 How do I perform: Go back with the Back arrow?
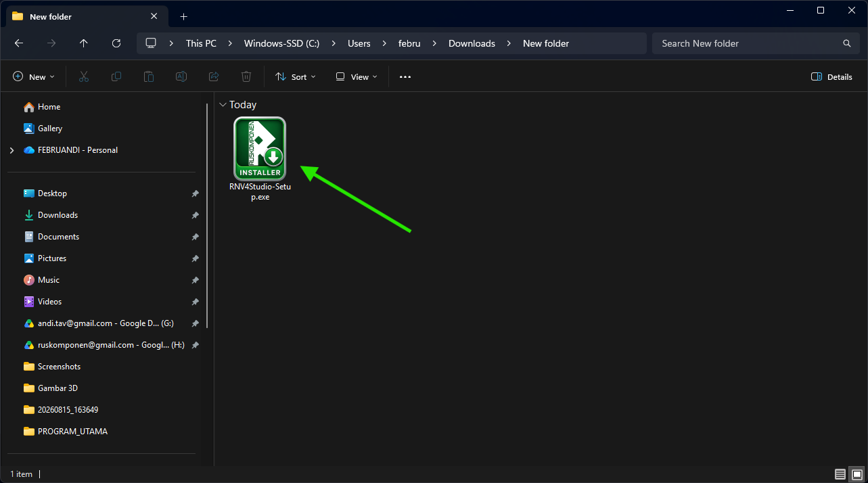(x=19, y=43)
